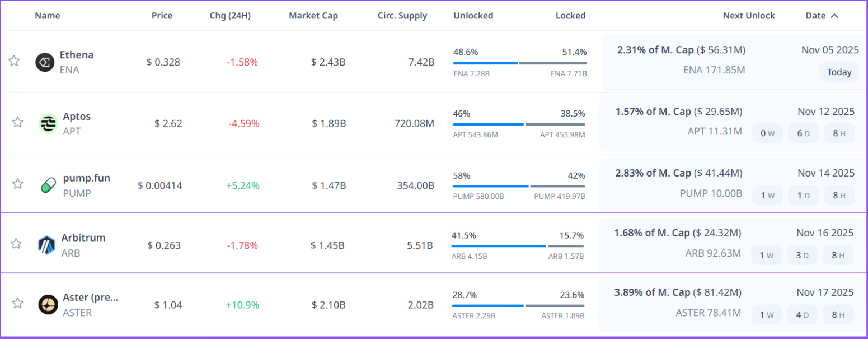This screenshot has width=868, height=339.
Task: Click the Date sort arrow
Action: tap(834, 16)
